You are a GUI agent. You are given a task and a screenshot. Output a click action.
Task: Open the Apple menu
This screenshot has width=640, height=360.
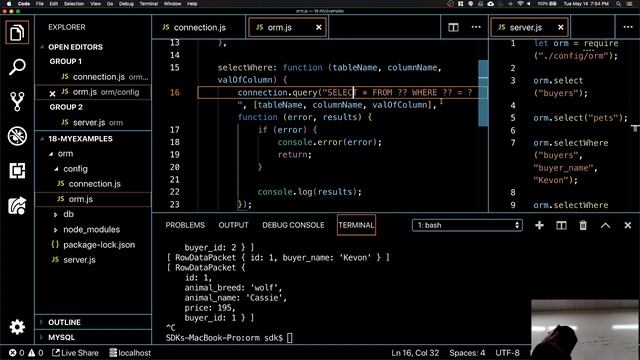[x=9, y=4]
